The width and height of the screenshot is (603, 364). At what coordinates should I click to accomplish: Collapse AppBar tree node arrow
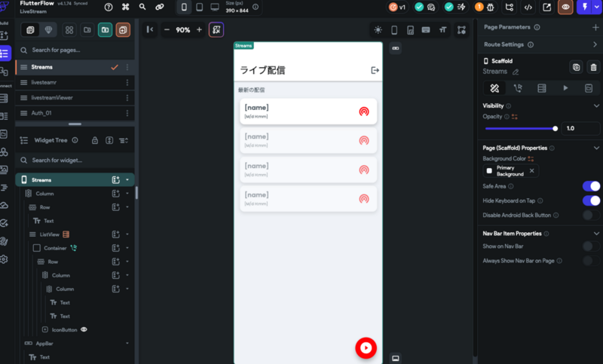[x=127, y=343]
